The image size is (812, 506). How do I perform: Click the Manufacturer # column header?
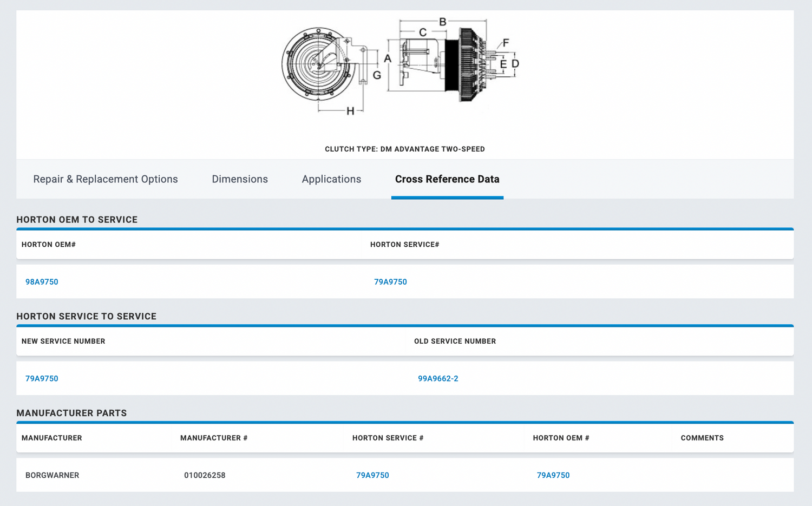click(x=214, y=438)
